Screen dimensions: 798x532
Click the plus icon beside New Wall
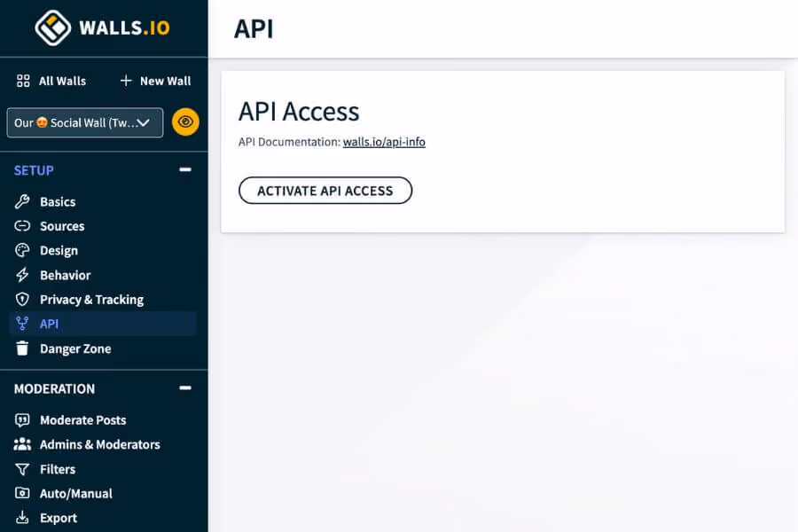(x=126, y=81)
